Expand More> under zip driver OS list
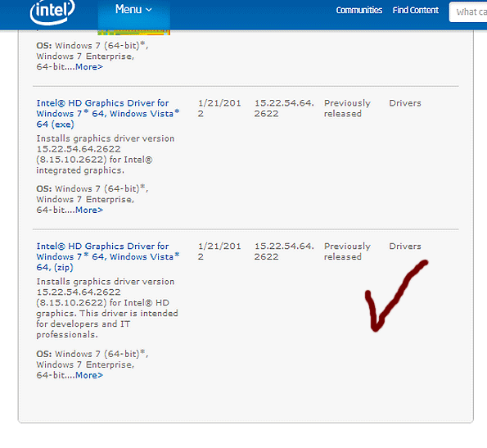Image resolution: width=487 pixels, height=448 pixels. [89, 375]
